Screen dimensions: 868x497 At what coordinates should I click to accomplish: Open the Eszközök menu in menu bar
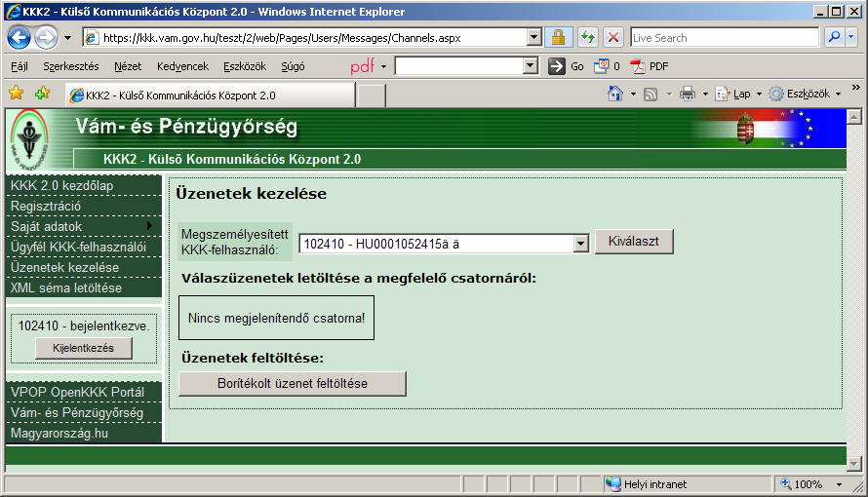245,66
